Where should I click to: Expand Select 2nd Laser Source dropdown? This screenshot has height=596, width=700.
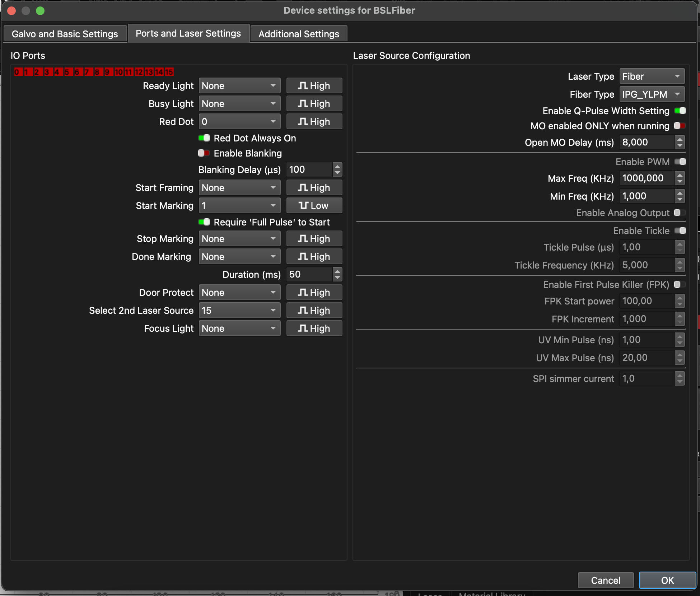(239, 311)
